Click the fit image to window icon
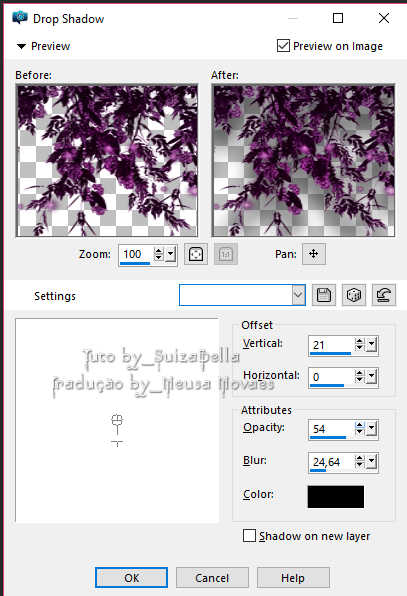The width and height of the screenshot is (407, 596). coord(196,254)
